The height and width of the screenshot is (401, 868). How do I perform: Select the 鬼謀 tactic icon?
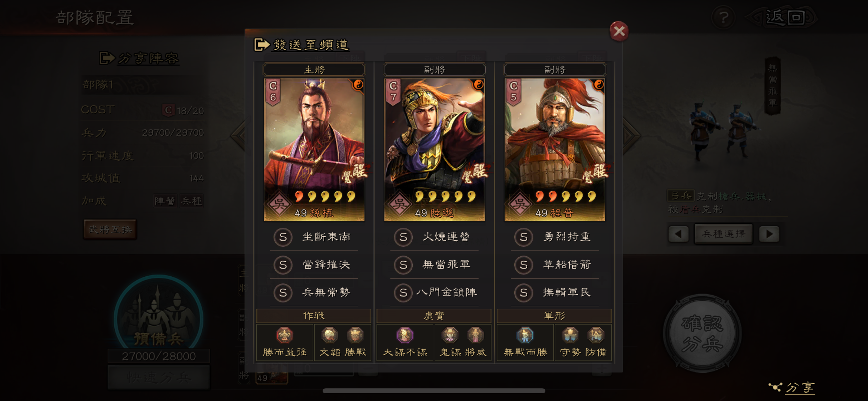pos(449,335)
